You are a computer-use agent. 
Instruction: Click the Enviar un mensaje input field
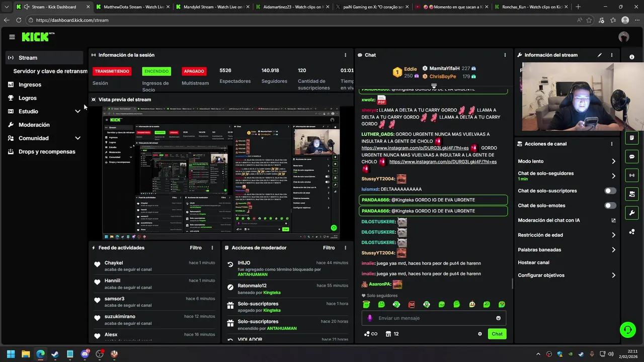(434, 318)
